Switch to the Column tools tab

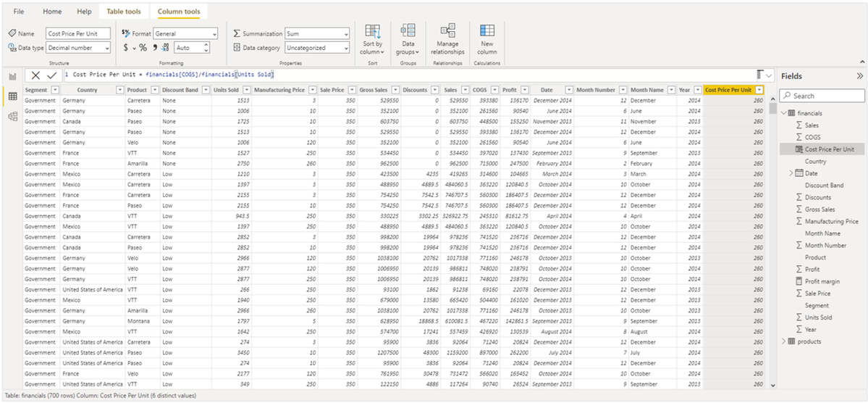179,11
